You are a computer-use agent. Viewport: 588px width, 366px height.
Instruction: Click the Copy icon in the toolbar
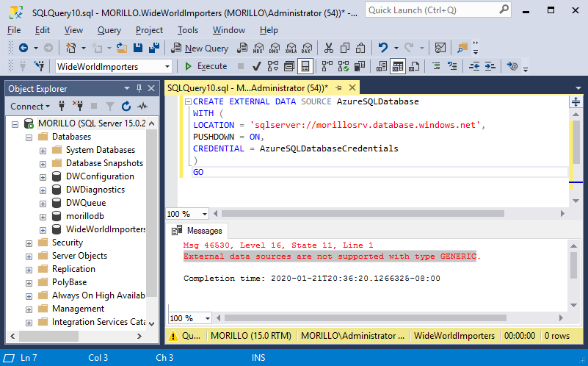click(x=344, y=48)
